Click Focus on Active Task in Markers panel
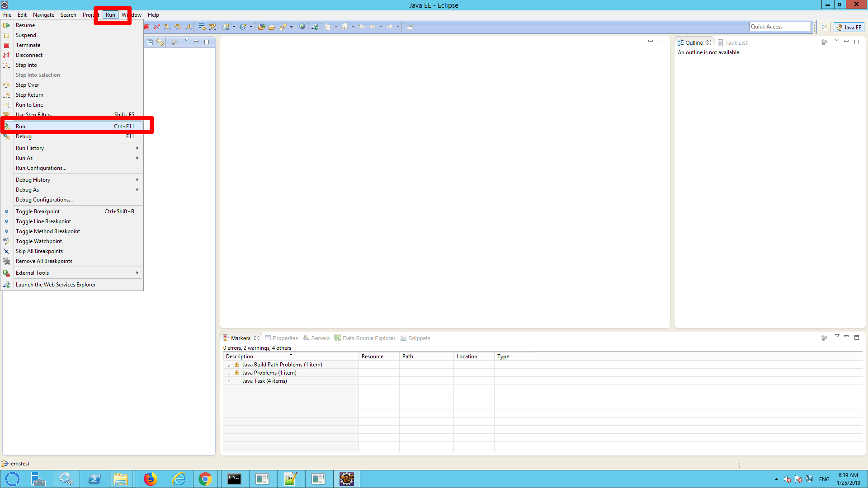Screen dimensions: 868x488 [824, 338]
